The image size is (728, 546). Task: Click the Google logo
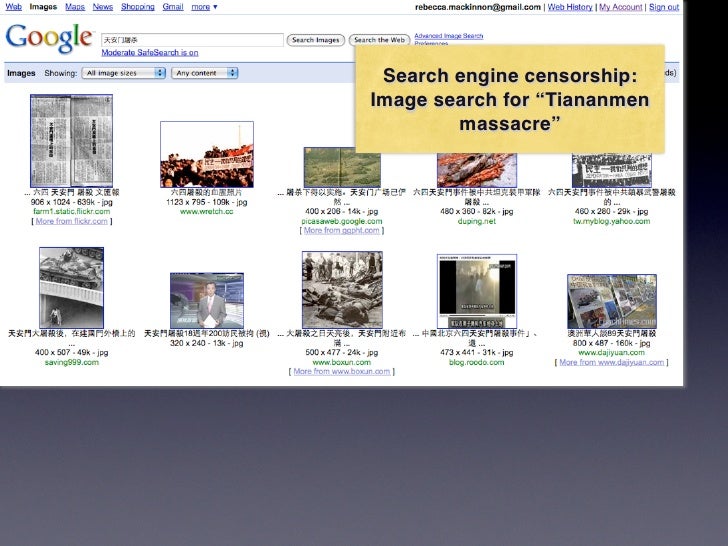coord(49,38)
